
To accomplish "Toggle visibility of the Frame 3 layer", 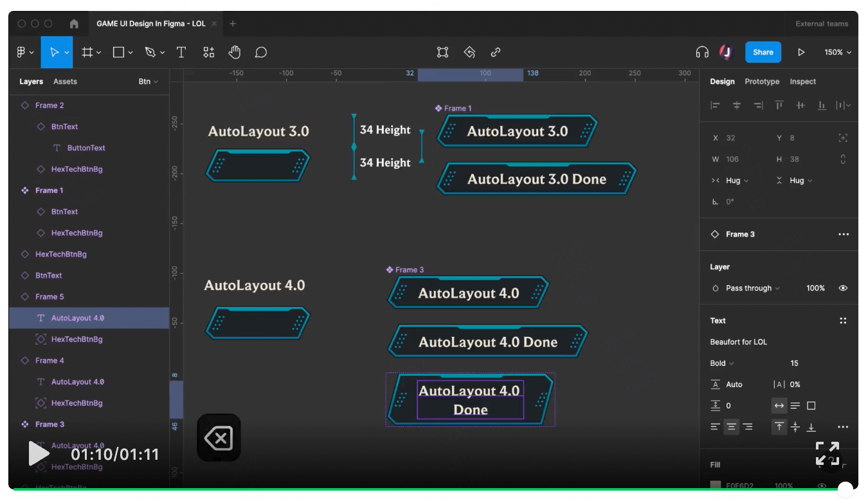I will [843, 287].
